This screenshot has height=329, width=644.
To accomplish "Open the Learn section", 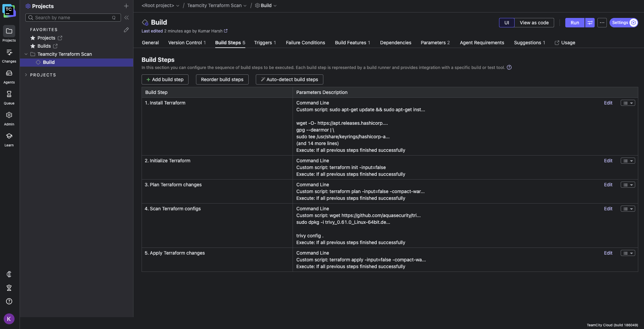I will [9, 140].
